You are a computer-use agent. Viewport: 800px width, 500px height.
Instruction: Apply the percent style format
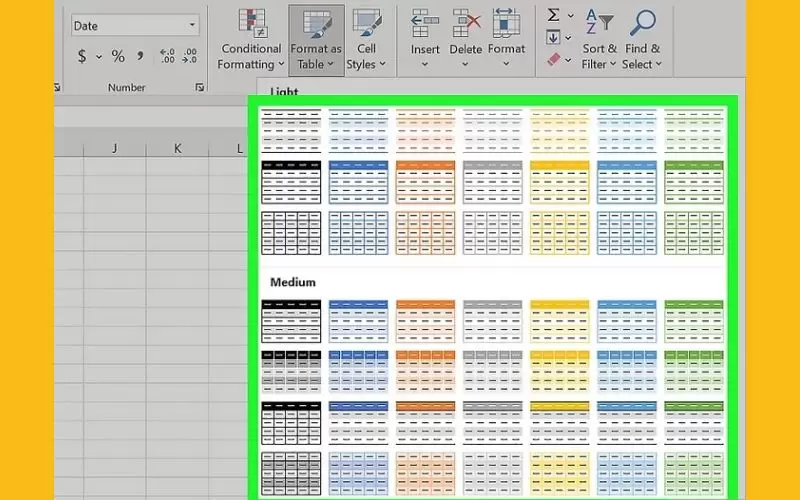tap(118, 56)
